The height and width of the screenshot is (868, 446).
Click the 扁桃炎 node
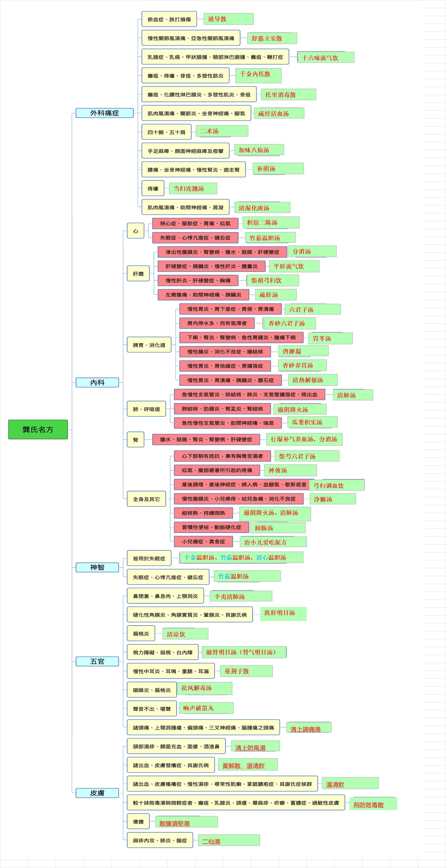coord(141,633)
